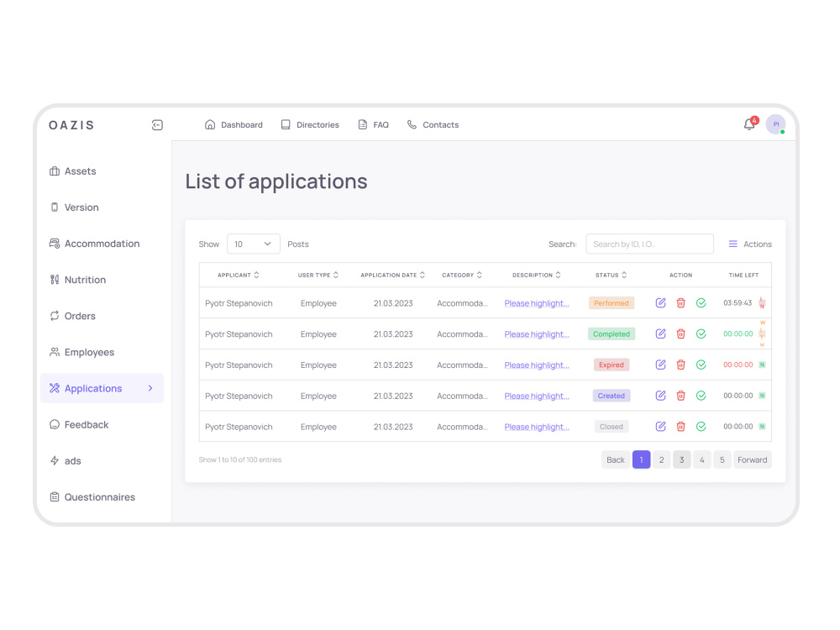Open Nutrition in the sidebar

point(77,280)
